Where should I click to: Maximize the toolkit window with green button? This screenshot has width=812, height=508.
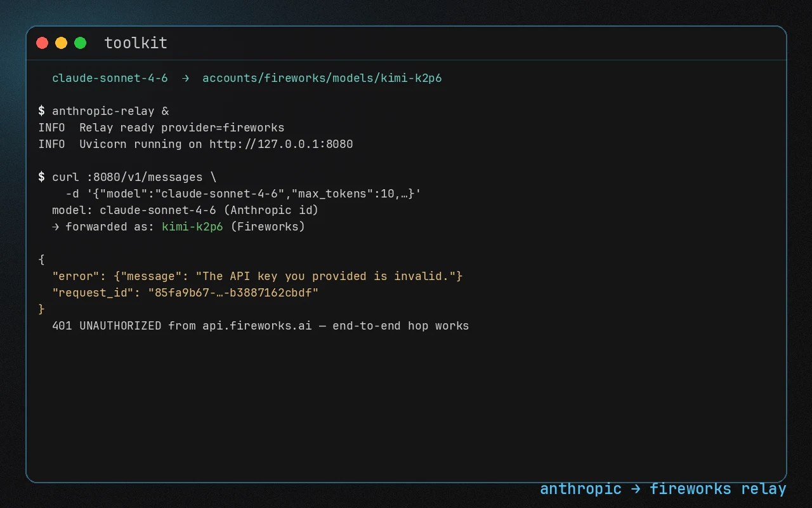[80, 43]
